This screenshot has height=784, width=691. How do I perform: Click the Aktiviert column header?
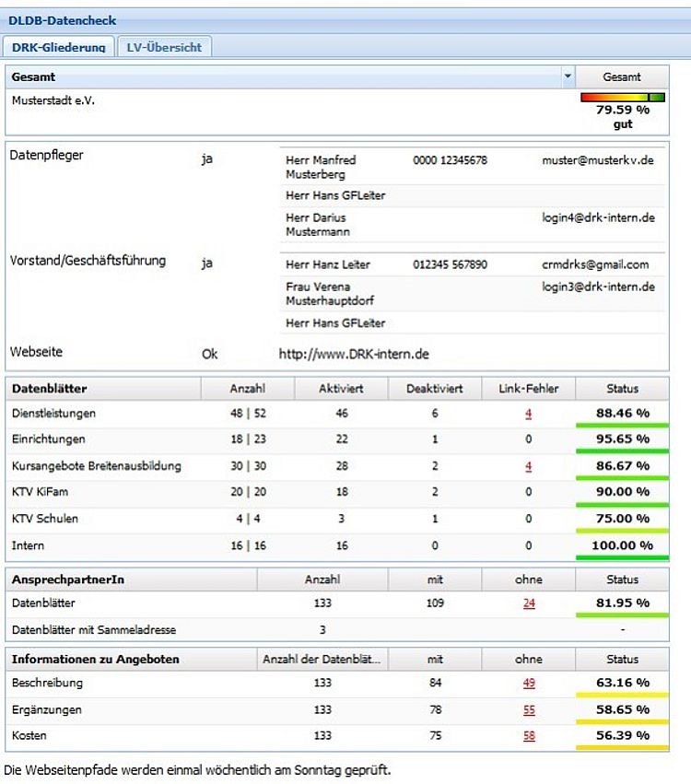point(341,389)
